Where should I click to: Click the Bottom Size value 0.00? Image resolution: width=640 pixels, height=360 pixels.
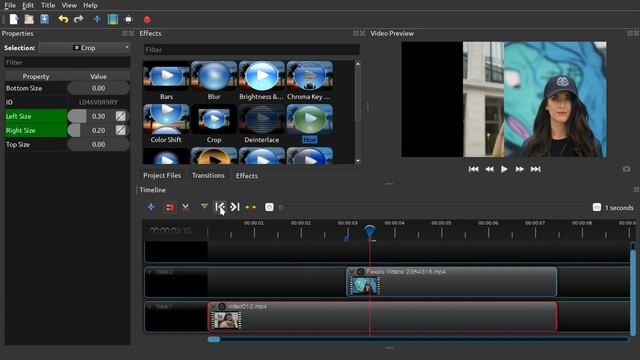pos(98,88)
